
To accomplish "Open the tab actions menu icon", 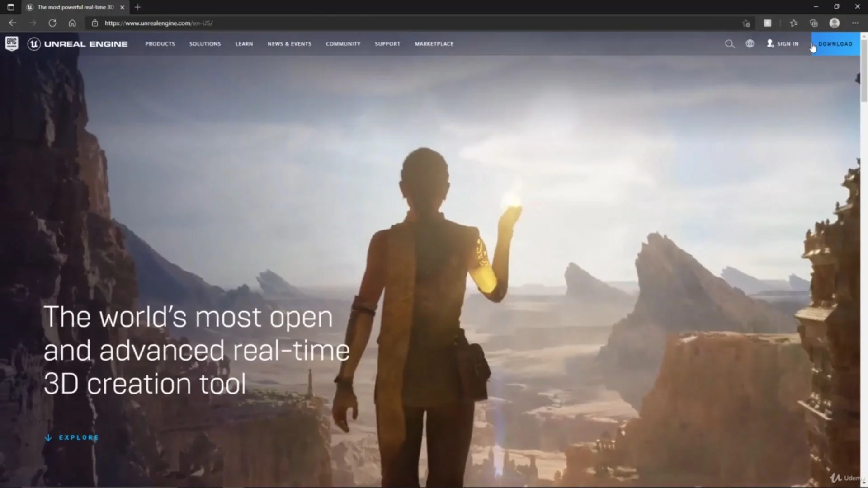I will tap(11, 7).
